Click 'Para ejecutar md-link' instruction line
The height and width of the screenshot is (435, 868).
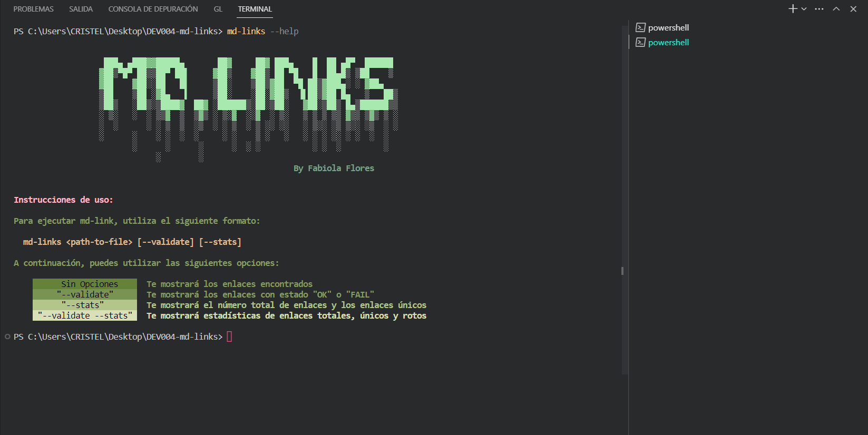click(x=136, y=221)
